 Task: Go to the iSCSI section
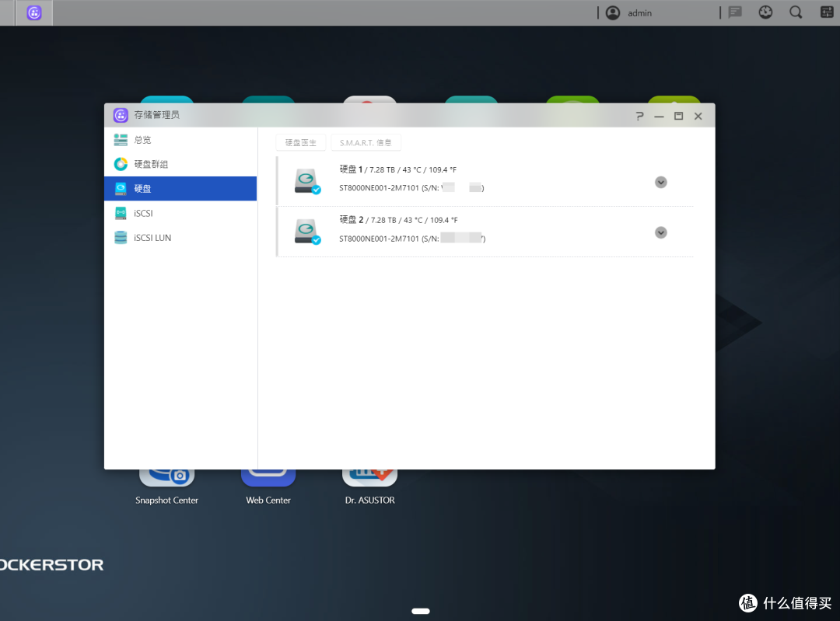[x=143, y=213]
